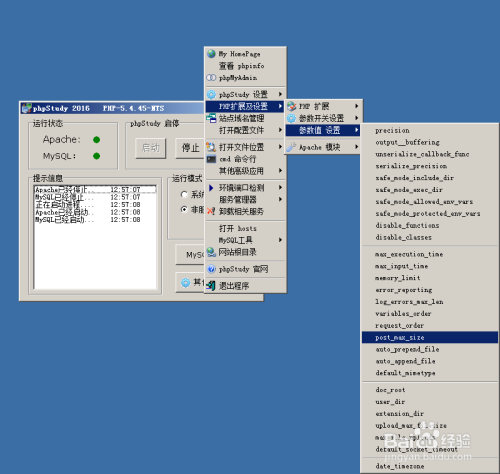This screenshot has width=500, height=474.
Task: Click the 启动 start button
Action: click(x=151, y=148)
